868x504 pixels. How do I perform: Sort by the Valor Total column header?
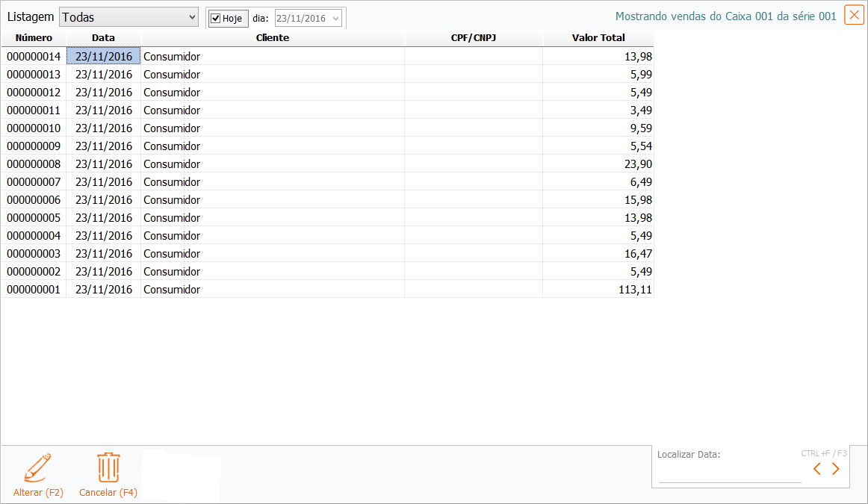point(598,37)
